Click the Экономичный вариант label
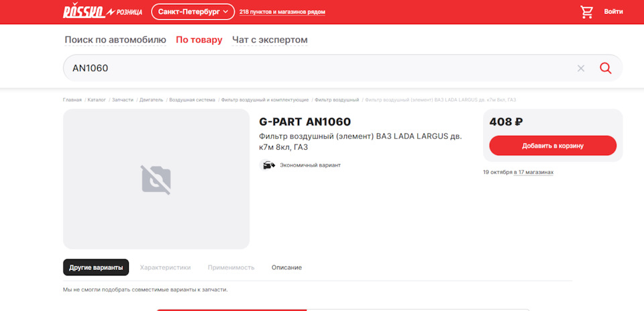Screen dimensions: 644x311 [311, 165]
